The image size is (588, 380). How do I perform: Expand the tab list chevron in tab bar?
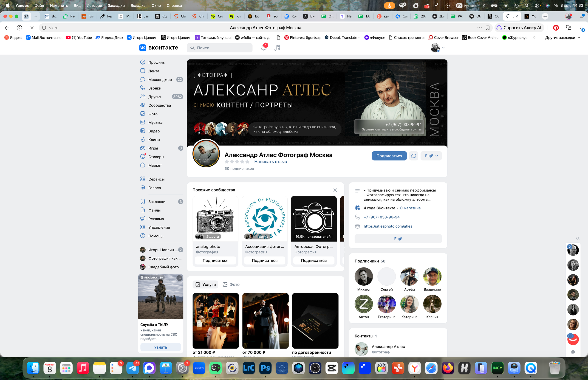(36, 16)
